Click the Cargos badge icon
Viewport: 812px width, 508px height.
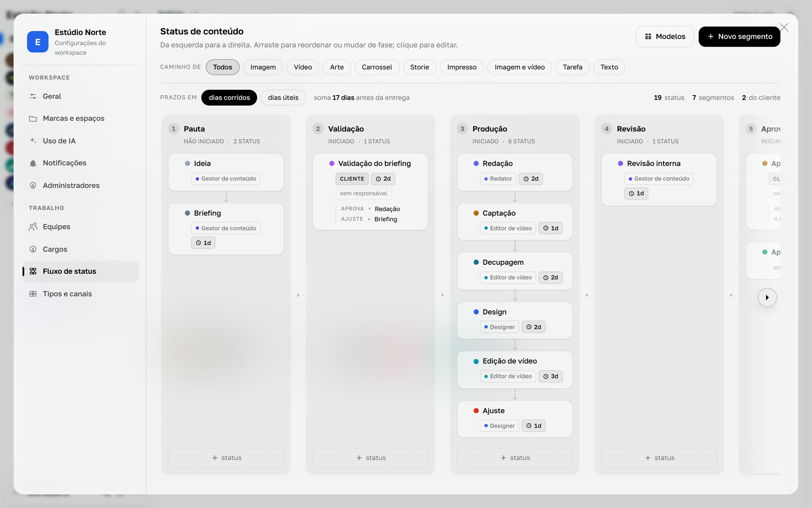click(33, 249)
